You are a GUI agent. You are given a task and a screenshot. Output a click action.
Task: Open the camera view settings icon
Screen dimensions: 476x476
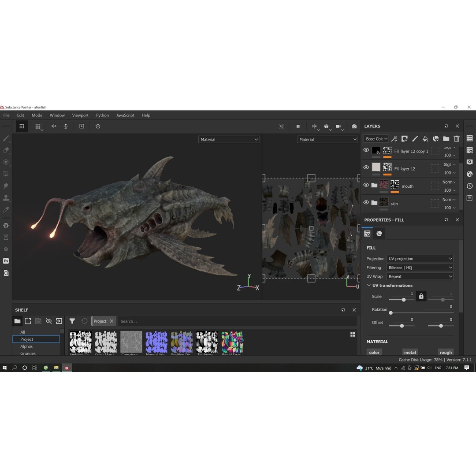[338, 126]
